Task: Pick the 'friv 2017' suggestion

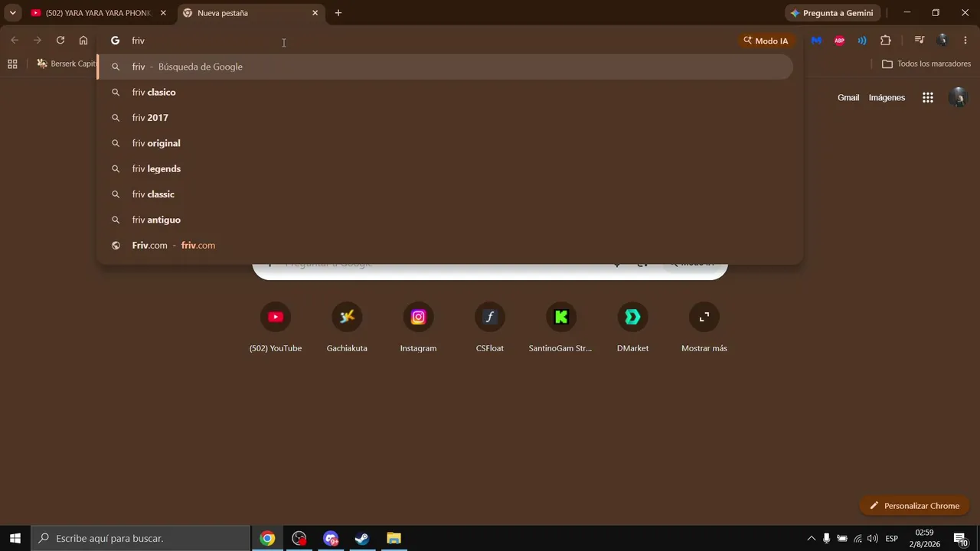Action: tap(446, 118)
